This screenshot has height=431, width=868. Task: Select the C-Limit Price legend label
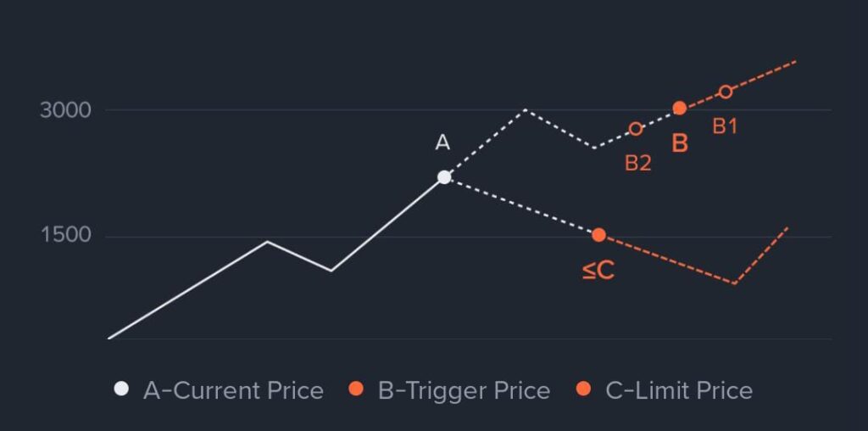click(679, 390)
